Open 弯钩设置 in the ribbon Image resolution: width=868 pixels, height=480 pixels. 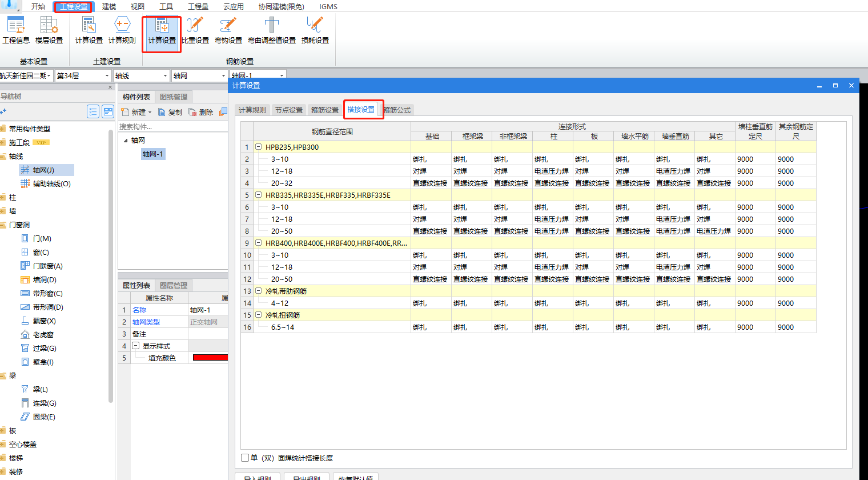228,30
